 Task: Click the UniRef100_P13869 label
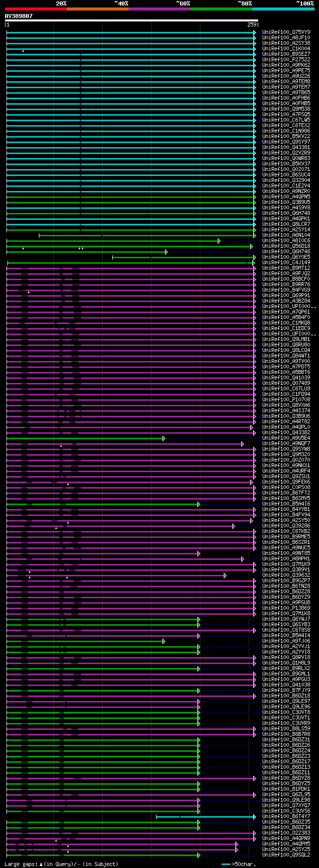point(286,608)
